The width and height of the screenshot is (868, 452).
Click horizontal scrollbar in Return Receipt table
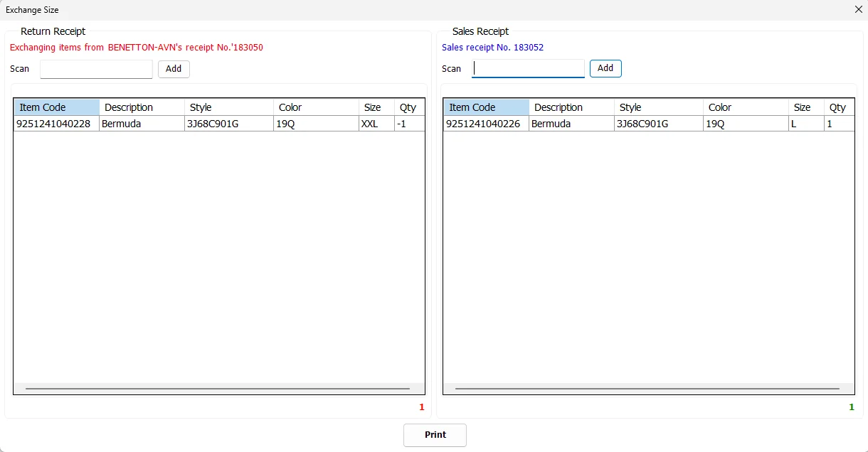pyautogui.click(x=218, y=389)
